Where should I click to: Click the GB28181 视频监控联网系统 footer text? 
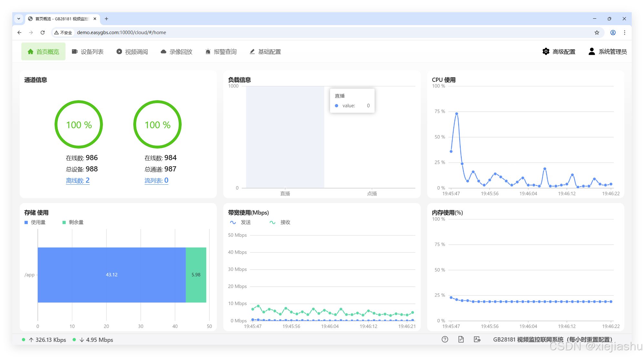click(553, 340)
